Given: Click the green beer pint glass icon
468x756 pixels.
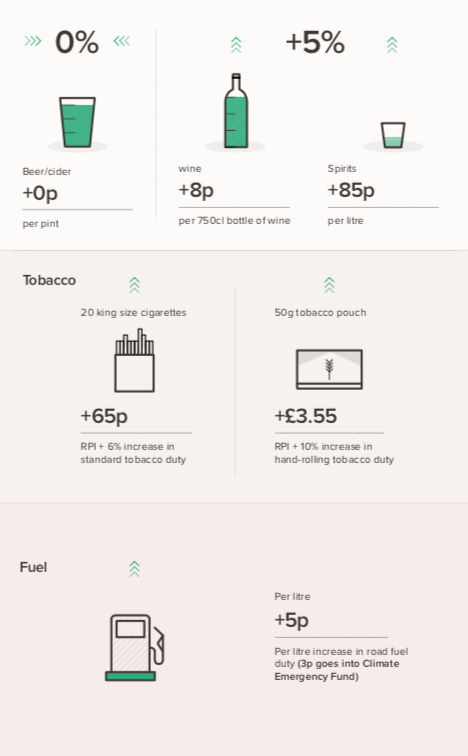Looking at the screenshot, I should pos(77,122).
